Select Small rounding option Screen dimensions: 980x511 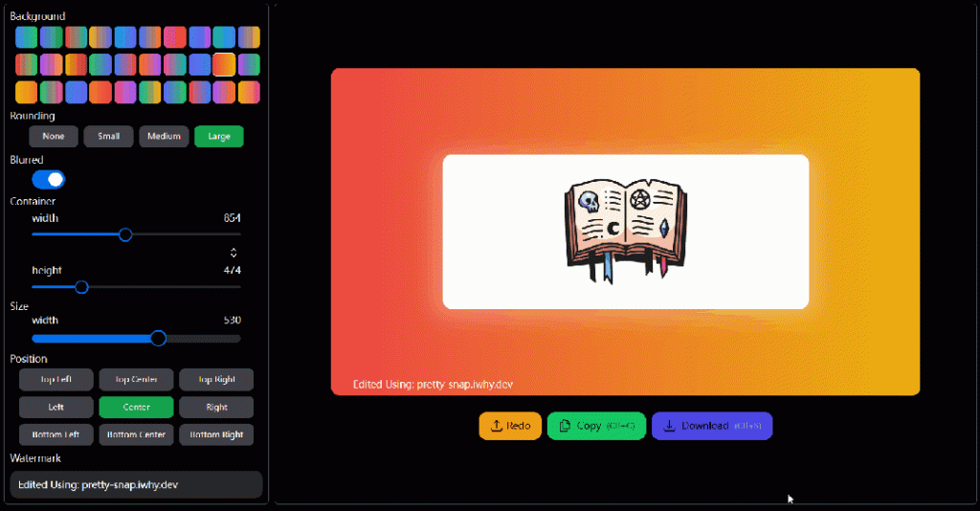108,136
